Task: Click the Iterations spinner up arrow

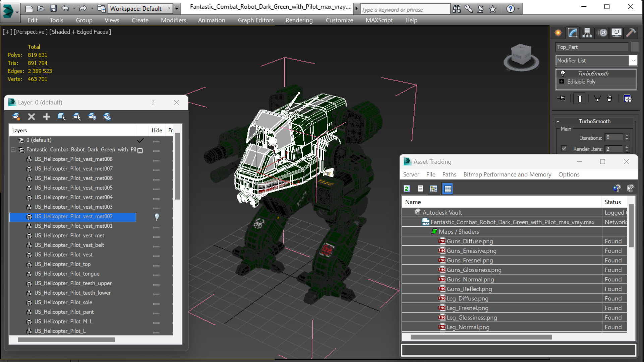Action: [x=627, y=136]
